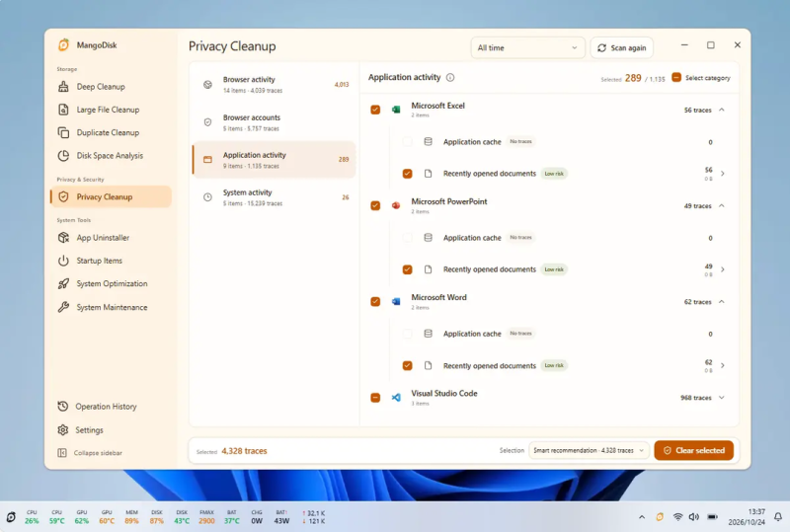Toggle the Visual Studio Code checkbox
This screenshot has height=532, width=790.
click(375, 398)
